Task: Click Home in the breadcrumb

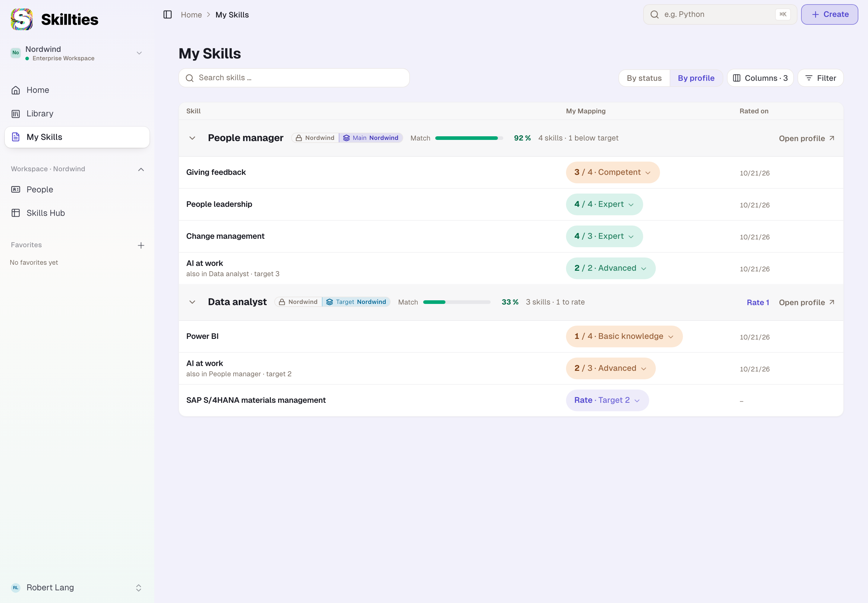Action: click(x=191, y=15)
